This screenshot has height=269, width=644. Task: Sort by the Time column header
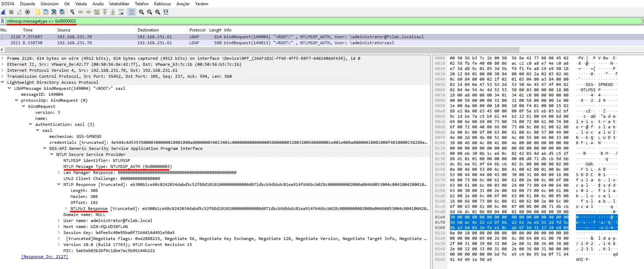pyautogui.click(x=38, y=30)
